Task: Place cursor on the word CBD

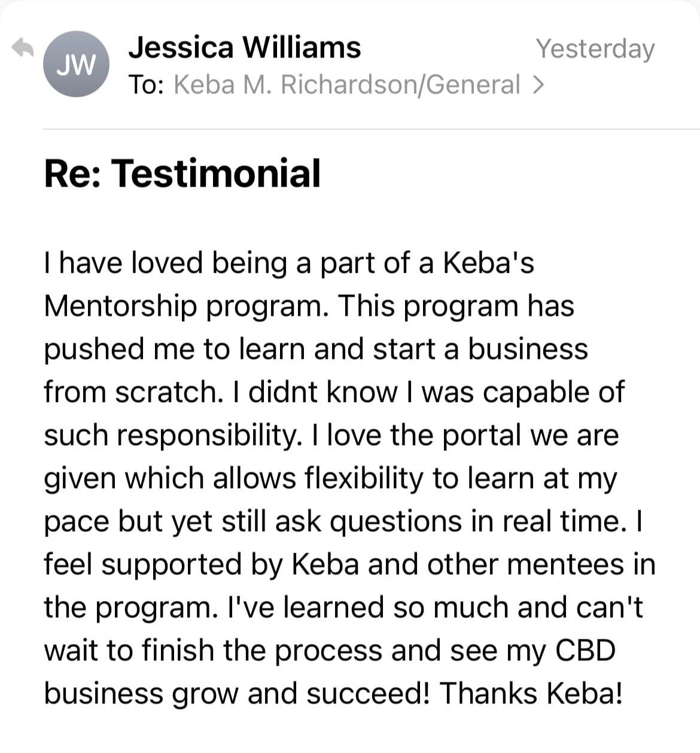Action: coord(585,650)
